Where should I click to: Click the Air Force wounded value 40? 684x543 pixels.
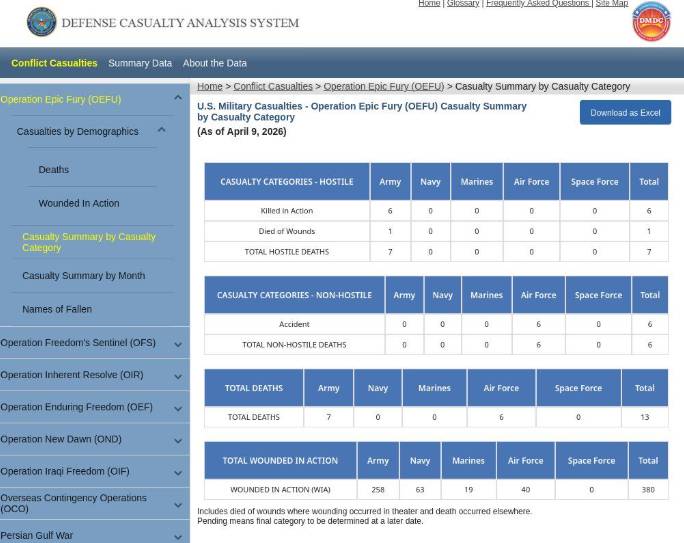click(525, 490)
